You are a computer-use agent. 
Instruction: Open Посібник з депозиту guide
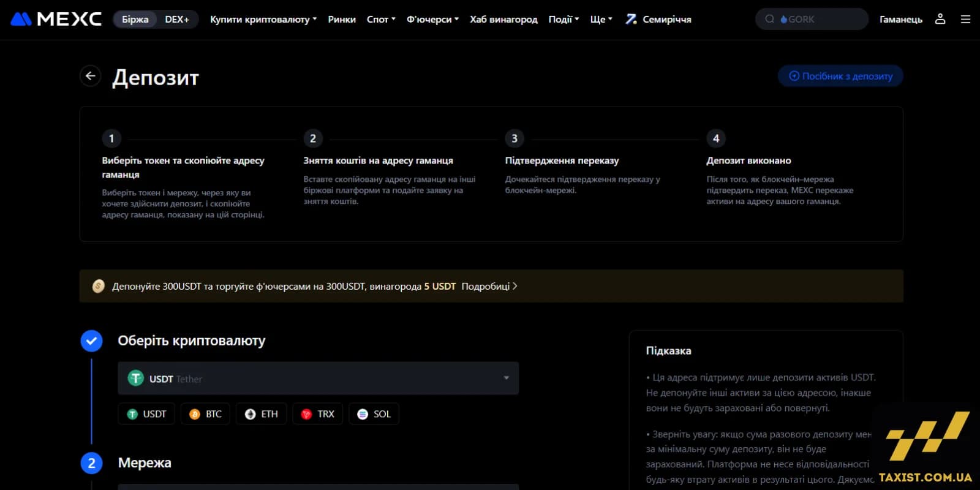click(x=840, y=76)
